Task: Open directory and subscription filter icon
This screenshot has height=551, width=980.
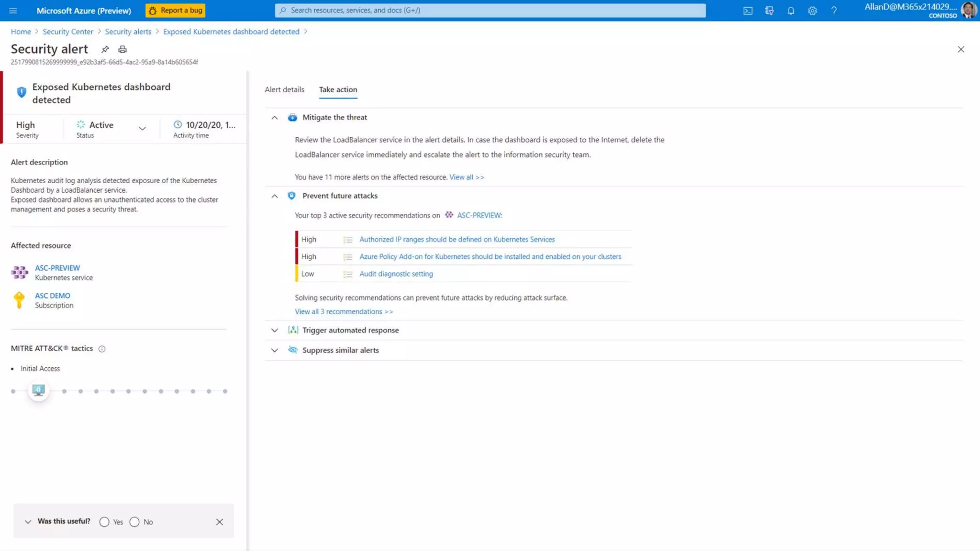Action: [769, 11]
